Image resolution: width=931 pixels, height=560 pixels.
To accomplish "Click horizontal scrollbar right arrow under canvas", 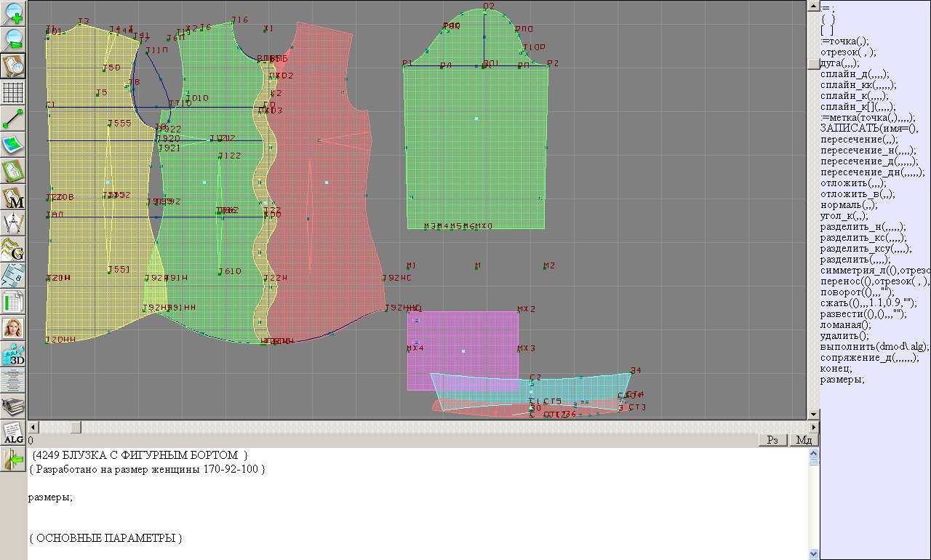I will click(814, 427).
